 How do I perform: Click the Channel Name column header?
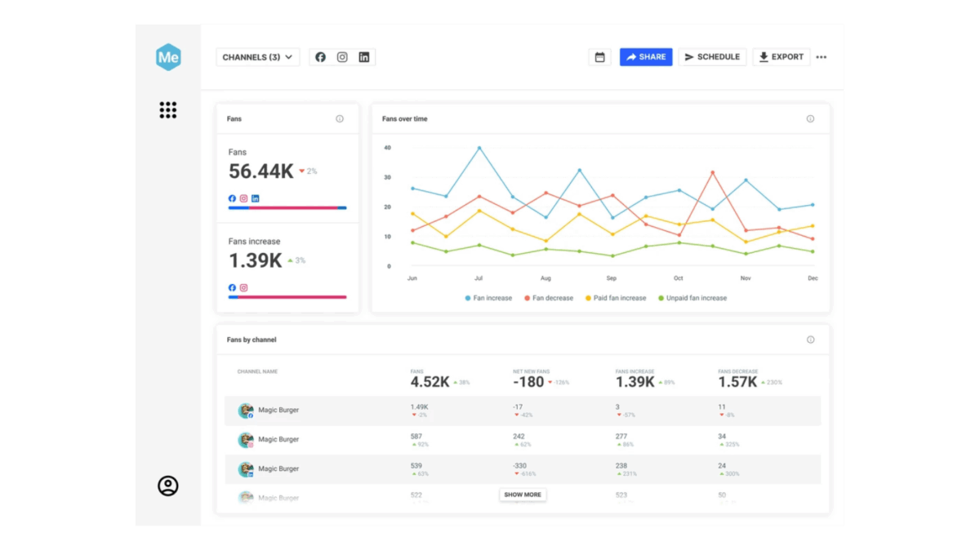tap(257, 371)
